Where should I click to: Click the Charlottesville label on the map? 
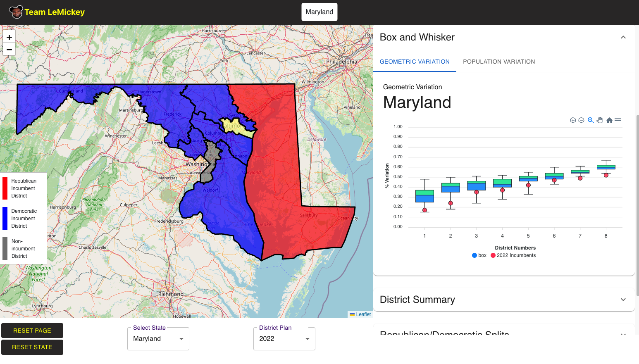click(93, 247)
